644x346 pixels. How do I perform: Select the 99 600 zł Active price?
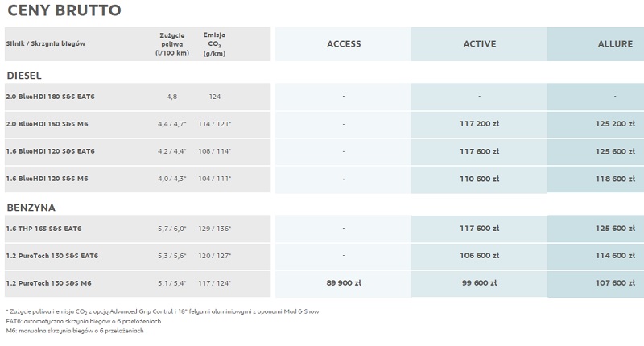point(479,282)
